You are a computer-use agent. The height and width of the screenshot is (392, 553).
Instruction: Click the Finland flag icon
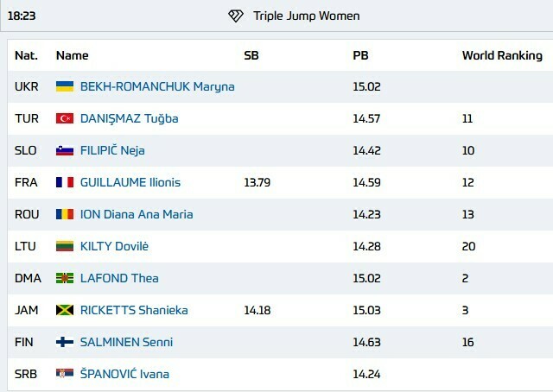point(64,342)
